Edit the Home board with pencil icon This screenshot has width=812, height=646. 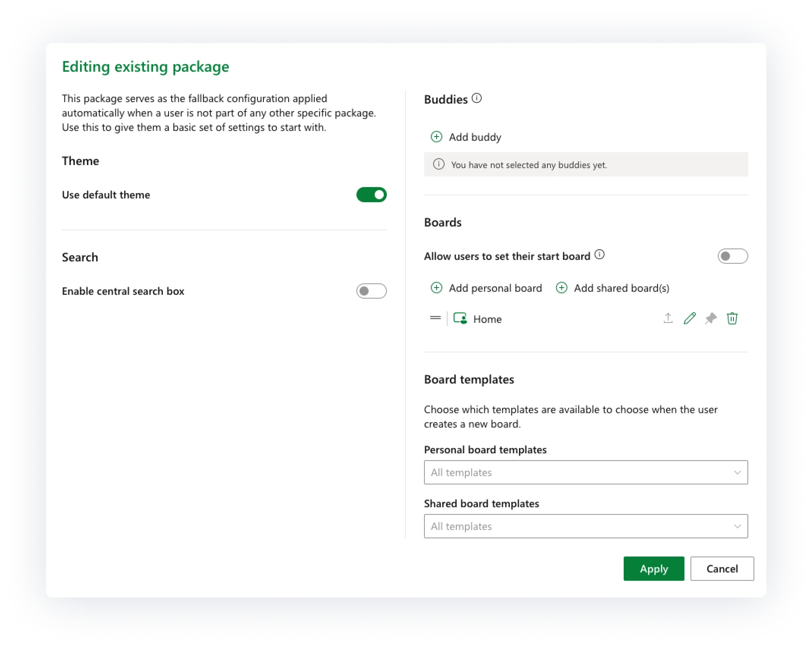pos(689,318)
